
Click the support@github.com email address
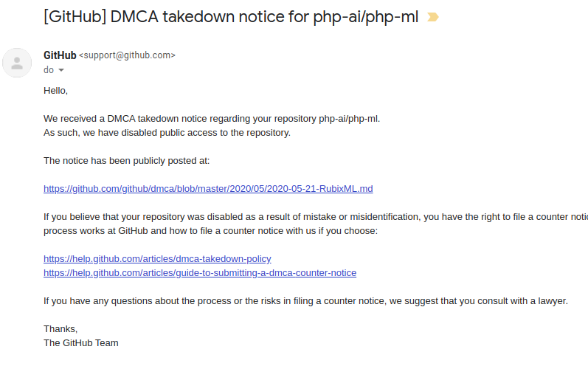click(127, 55)
